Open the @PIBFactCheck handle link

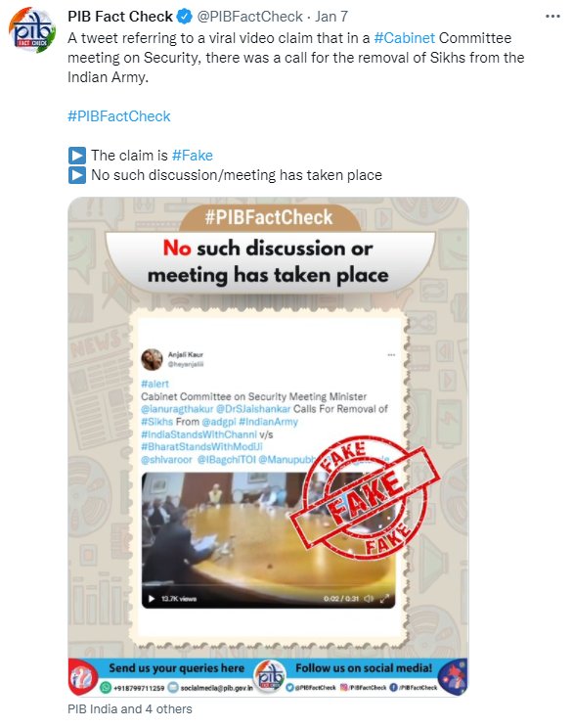click(x=249, y=17)
